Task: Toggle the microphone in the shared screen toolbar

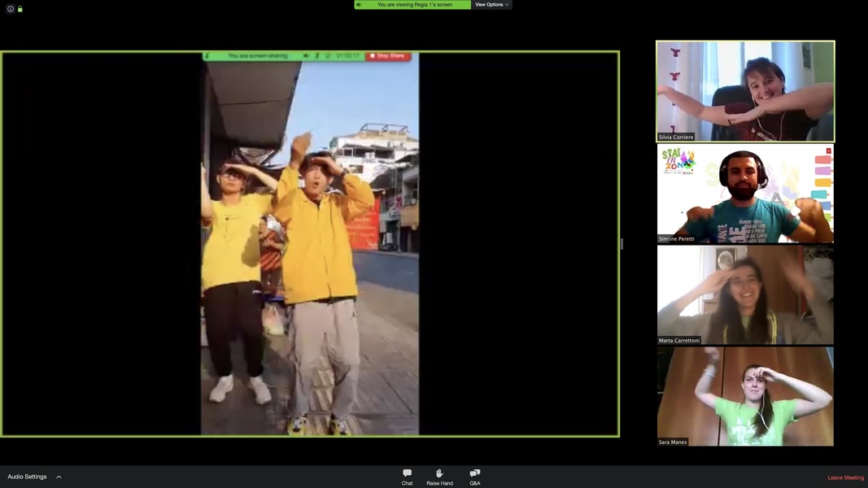Action: [316, 56]
